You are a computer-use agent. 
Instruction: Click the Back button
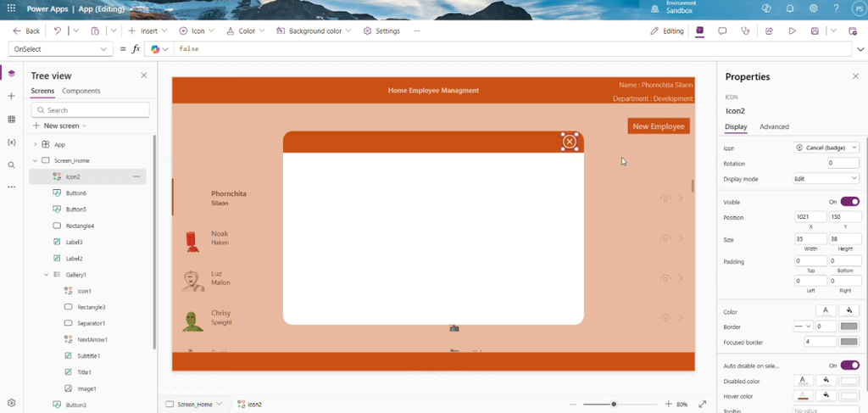[x=26, y=31]
